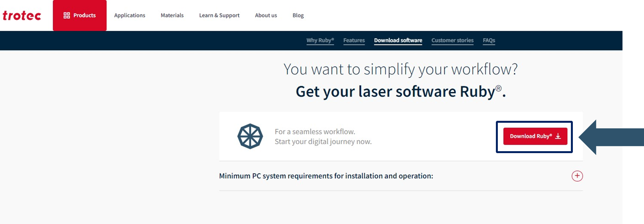Select the Download software tab
The height and width of the screenshot is (224, 644).
pos(398,41)
